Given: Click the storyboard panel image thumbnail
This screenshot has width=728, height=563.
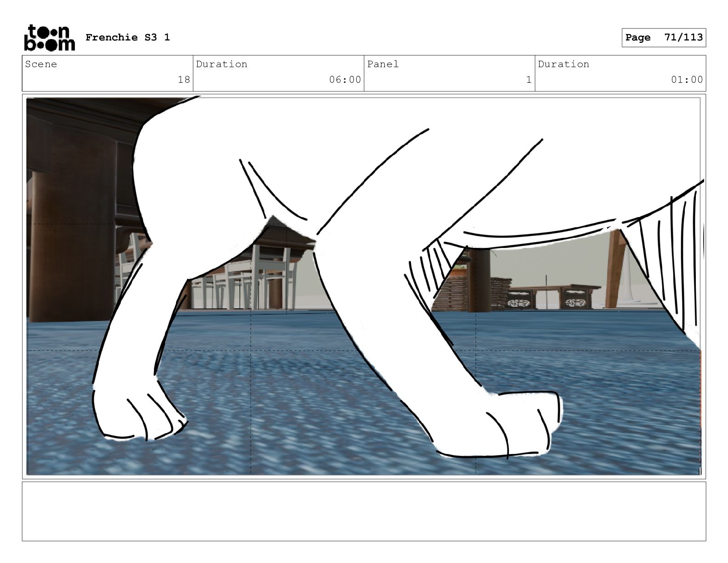Looking at the screenshot, I should (364, 286).
